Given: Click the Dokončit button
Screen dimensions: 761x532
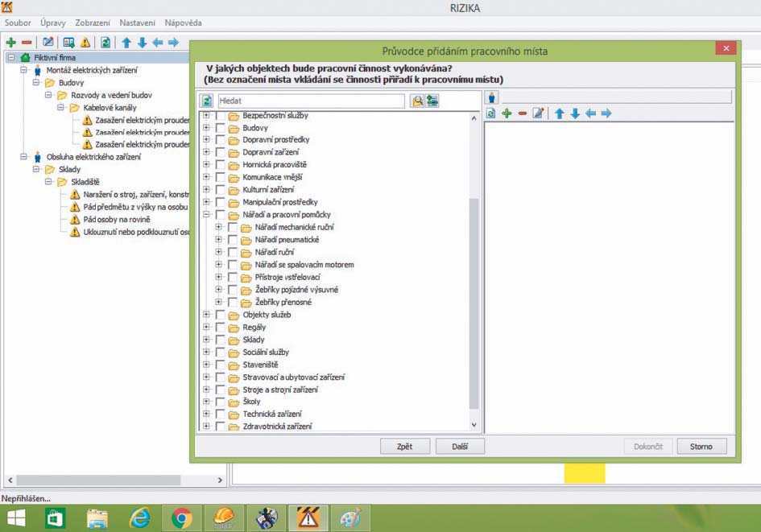Looking at the screenshot, I should [648, 446].
